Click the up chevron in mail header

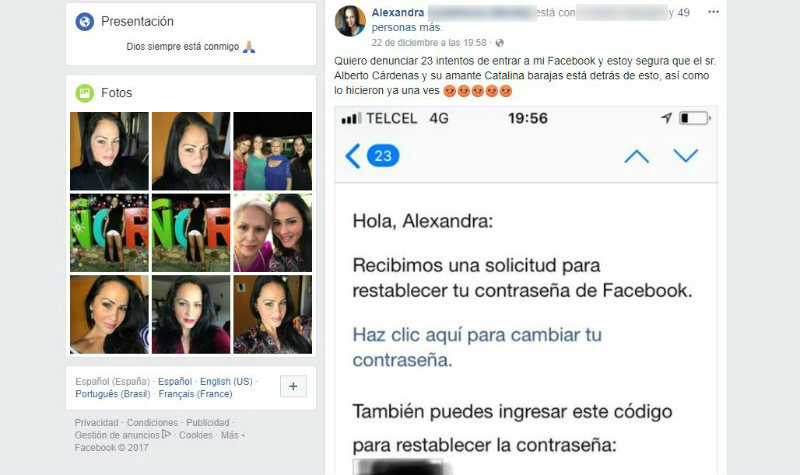click(637, 156)
